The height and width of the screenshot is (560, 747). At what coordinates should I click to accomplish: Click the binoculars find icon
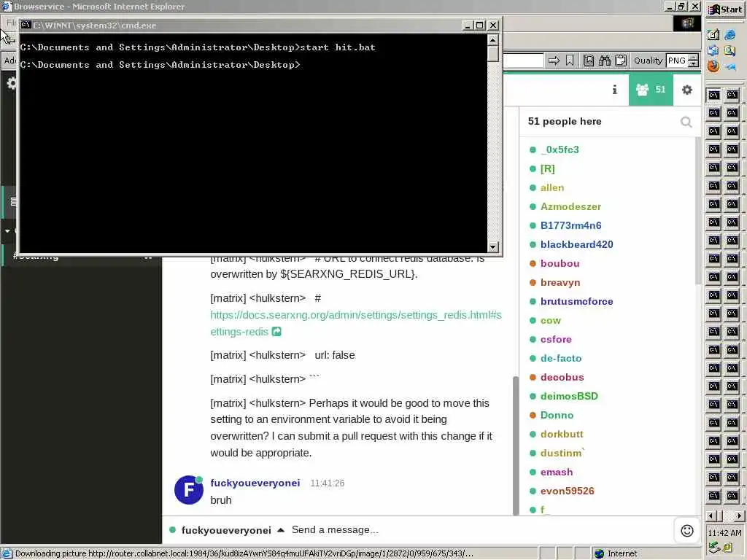coord(605,61)
